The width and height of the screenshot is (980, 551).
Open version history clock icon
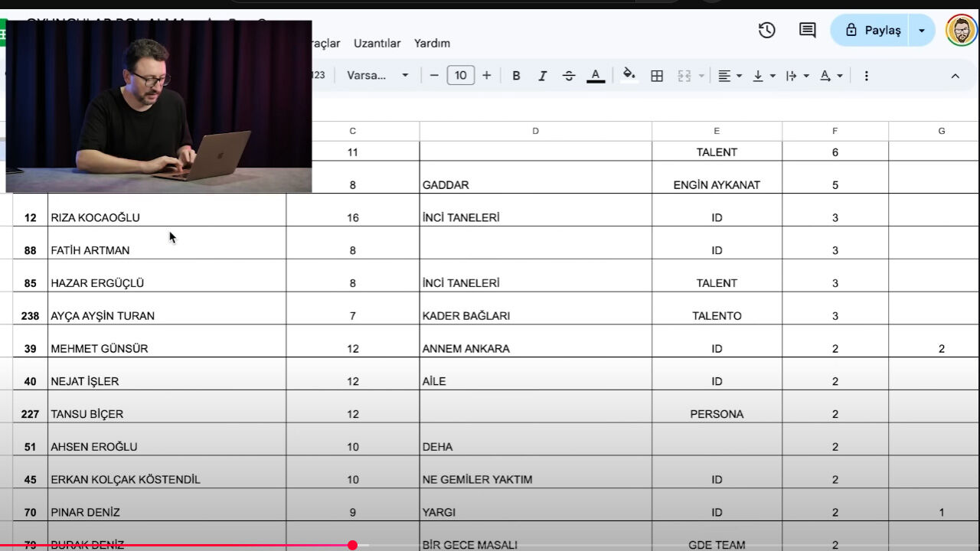click(x=766, y=30)
